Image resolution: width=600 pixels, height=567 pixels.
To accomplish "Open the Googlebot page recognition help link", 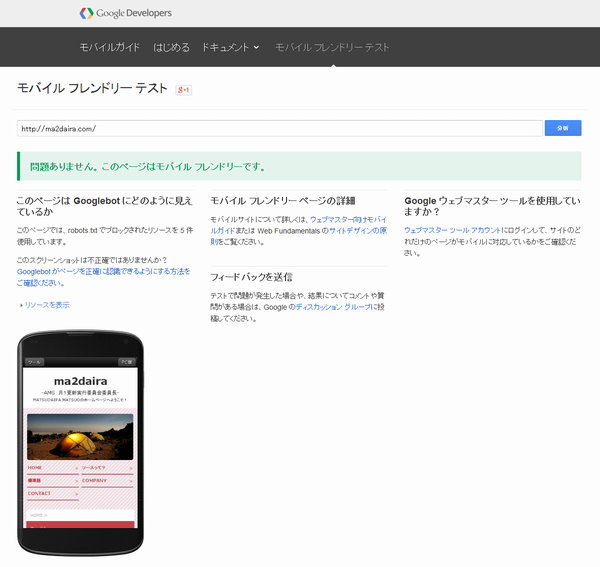I will click(x=103, y=277).
